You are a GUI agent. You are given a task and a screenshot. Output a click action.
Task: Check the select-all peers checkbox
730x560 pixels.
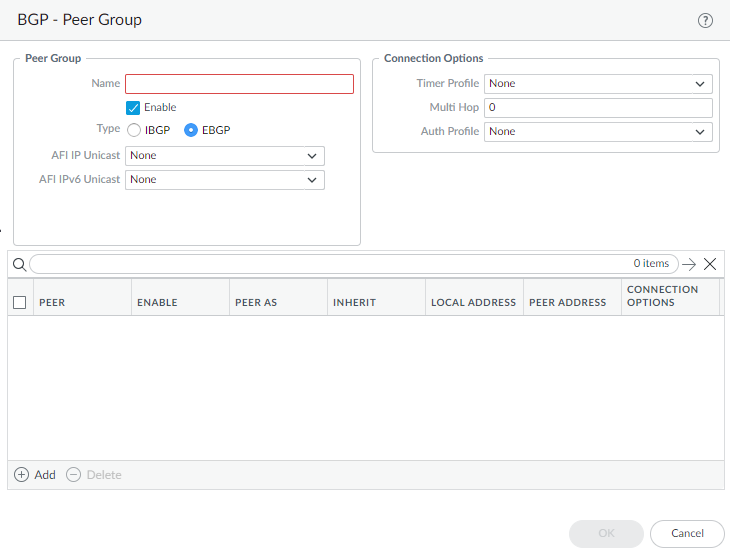click(19, 302)
